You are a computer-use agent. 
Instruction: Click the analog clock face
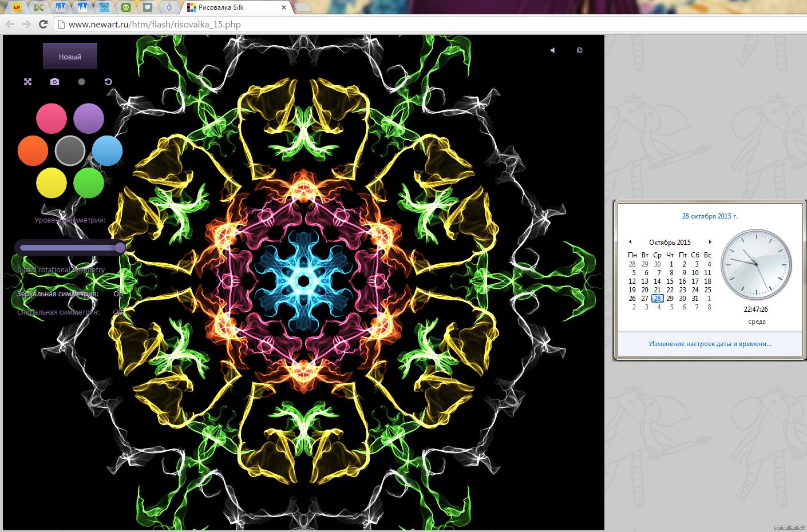click(x=756, y=265)
